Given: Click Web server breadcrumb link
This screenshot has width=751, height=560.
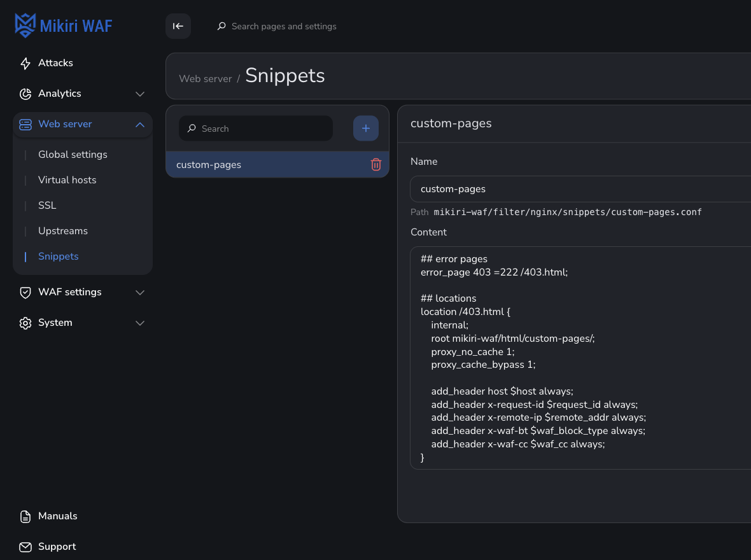Looking at the screenshot, I should [x=206, y=78].
